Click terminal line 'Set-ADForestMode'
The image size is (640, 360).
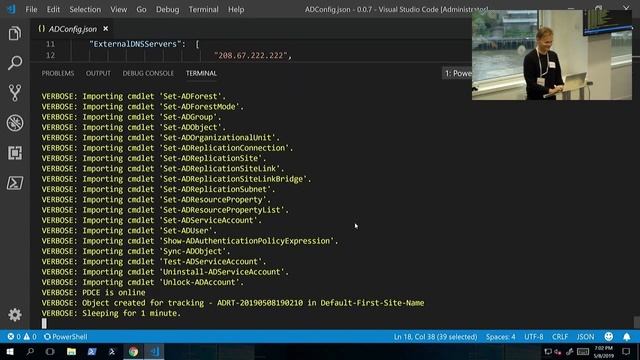click(x=142, y=107)
